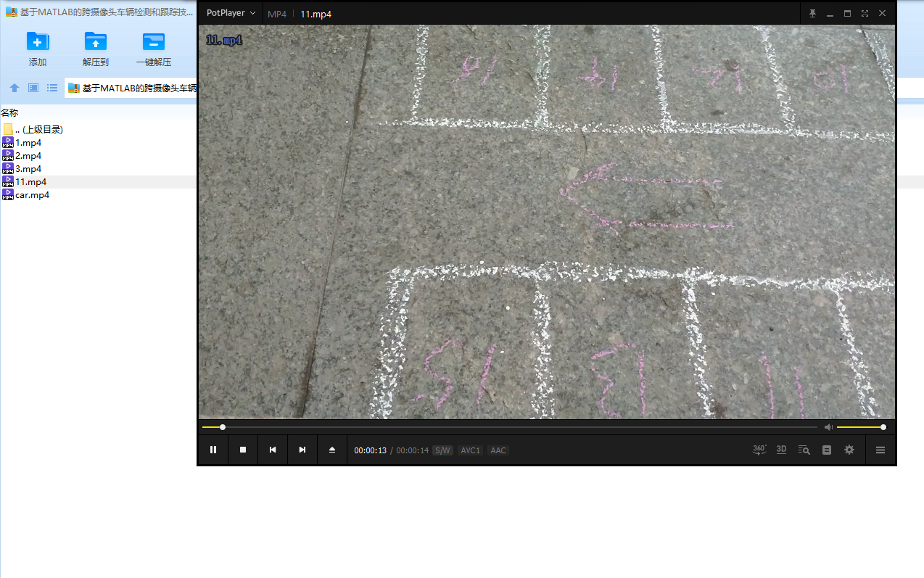Skip to next file in PotPlayer
The height and width of the screenshot is (578, 924).
(x=302, y=450)
